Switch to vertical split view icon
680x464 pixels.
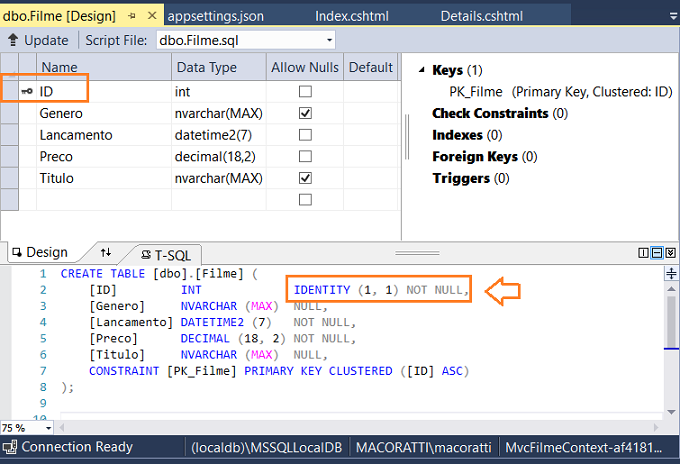(x=643, y=253)
